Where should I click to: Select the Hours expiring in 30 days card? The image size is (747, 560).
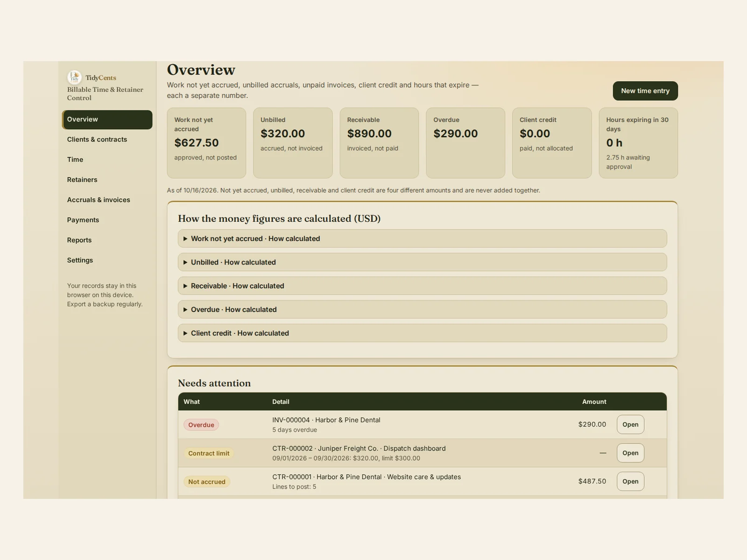pos(638,143)
